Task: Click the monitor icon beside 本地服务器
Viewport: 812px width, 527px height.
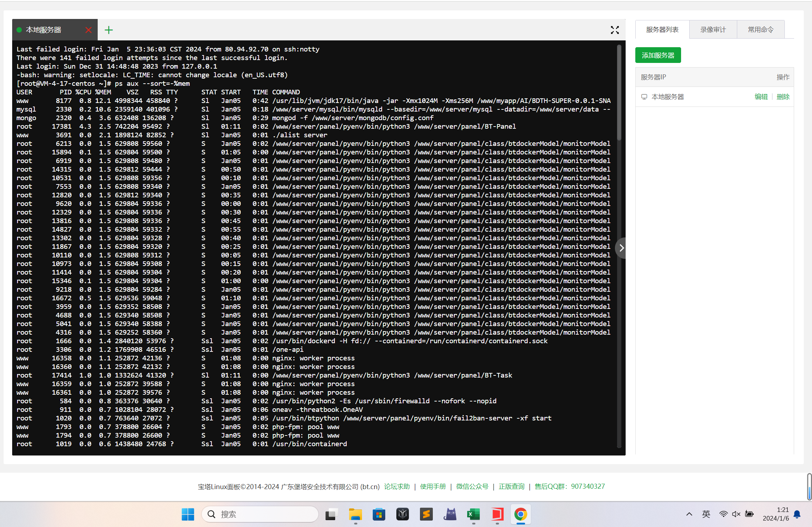Action: point(644,97)
